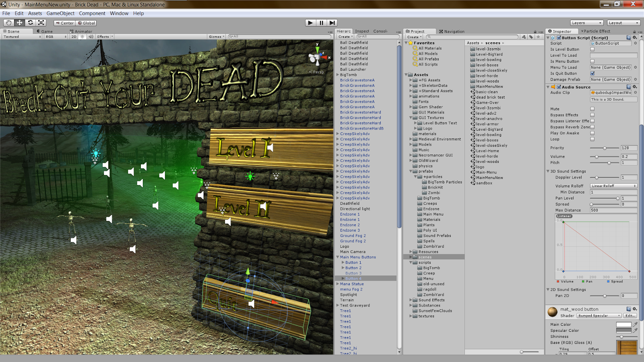Select All Materials favorite search

click(x=430, y=48)
